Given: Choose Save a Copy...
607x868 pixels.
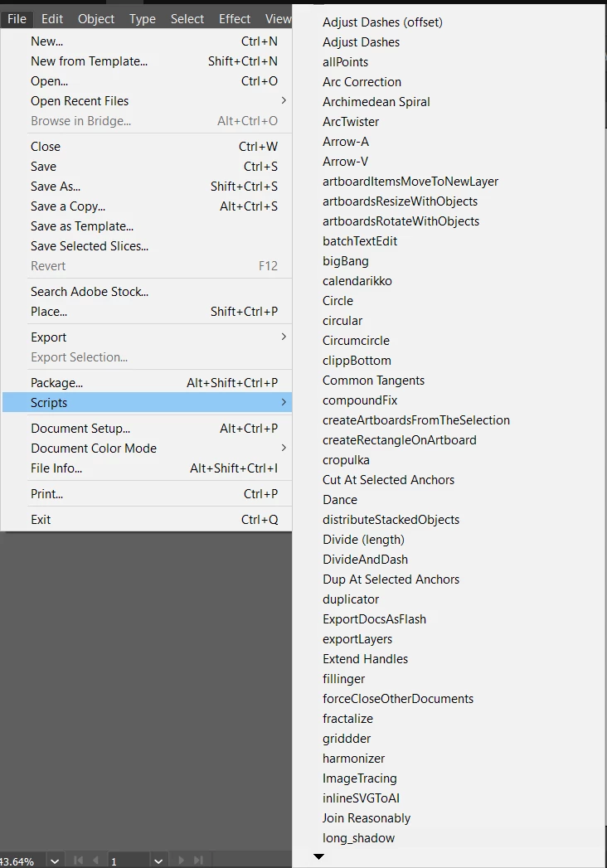Looking at the screenshot, I should [147, 206].
